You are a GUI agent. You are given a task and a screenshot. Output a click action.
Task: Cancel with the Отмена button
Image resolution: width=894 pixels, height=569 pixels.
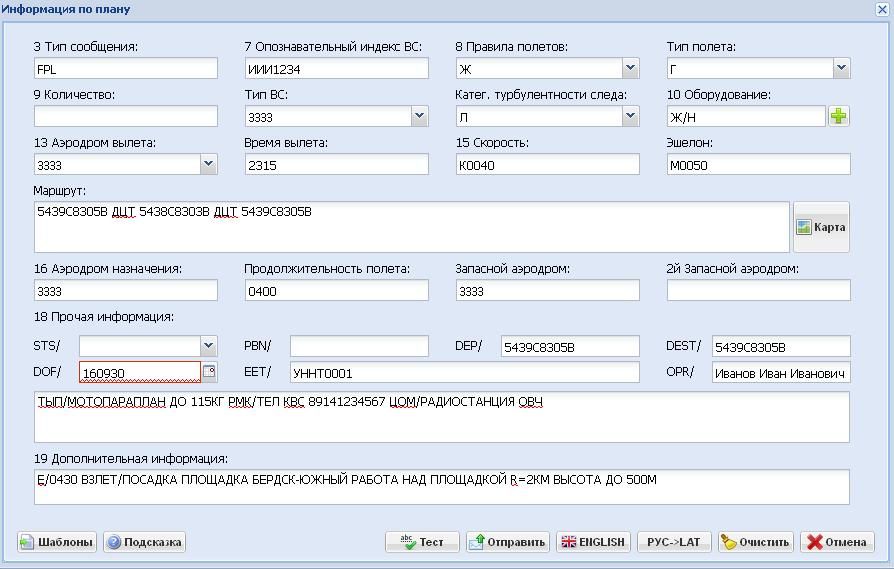836,542
